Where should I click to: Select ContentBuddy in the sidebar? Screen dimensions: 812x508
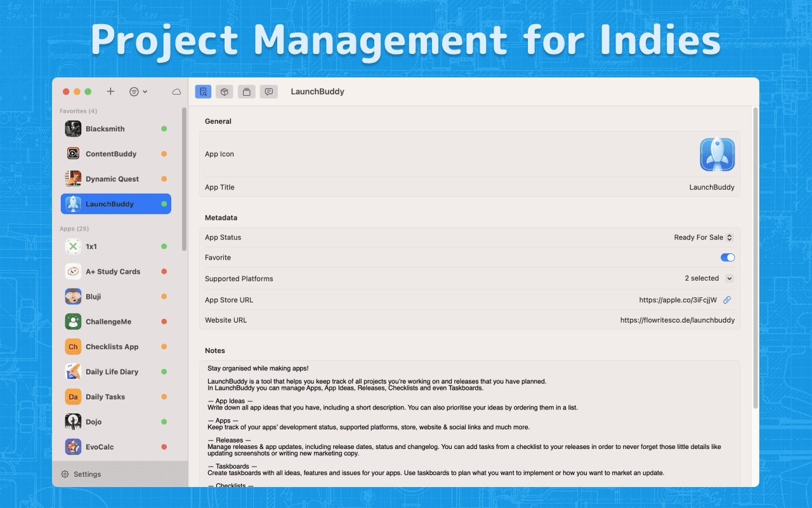pos(116,154)
